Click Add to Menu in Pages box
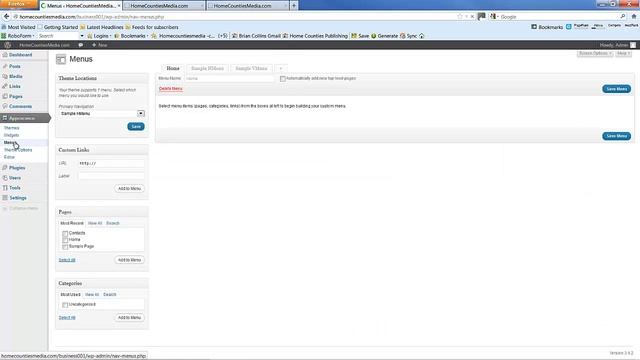640x360 pixels. [129, 260]
